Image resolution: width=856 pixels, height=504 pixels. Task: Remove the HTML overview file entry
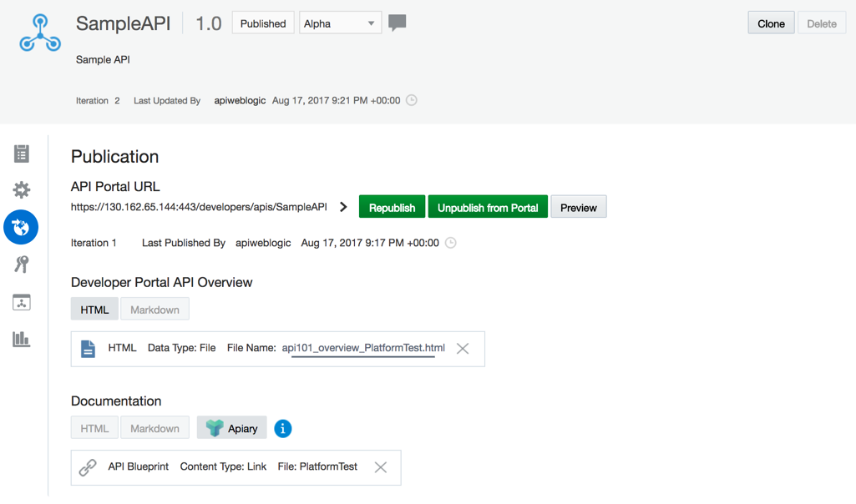coord(463,349)
